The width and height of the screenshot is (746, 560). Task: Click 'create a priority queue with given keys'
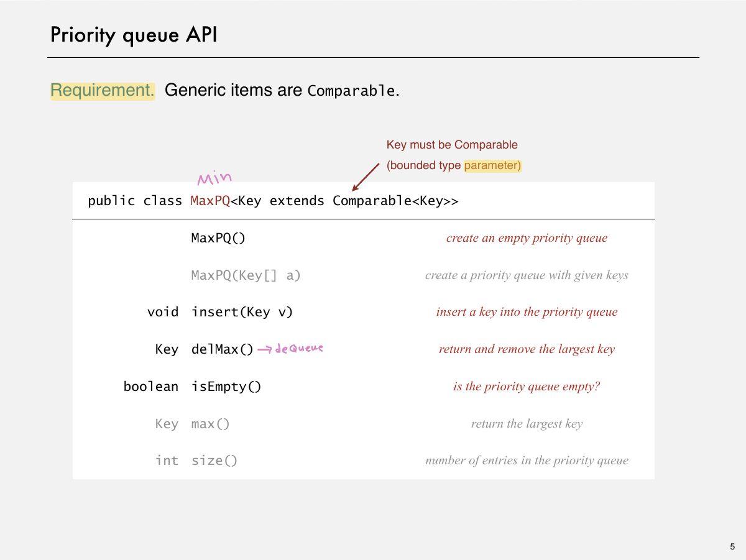coord(527,275)
